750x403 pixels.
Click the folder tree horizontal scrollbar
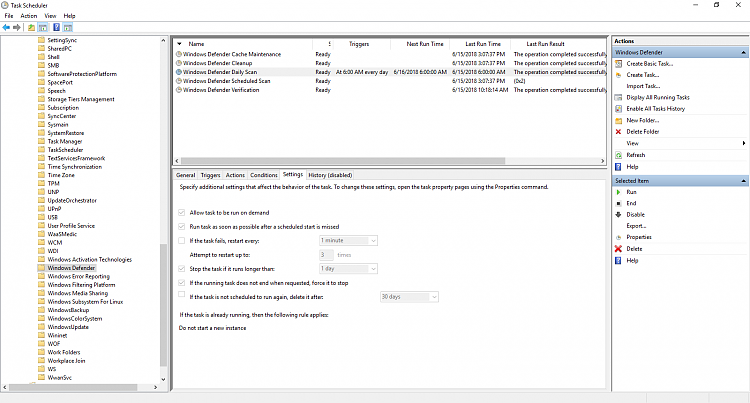73,387
